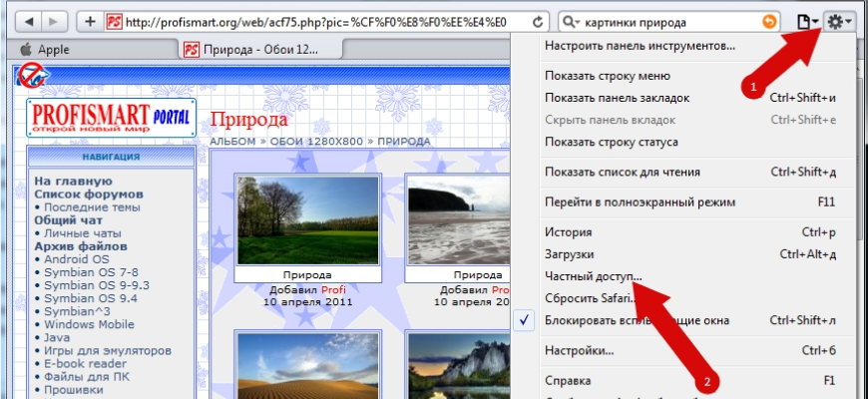
Task: Open the page menu dropdown button
Action: 808,22
